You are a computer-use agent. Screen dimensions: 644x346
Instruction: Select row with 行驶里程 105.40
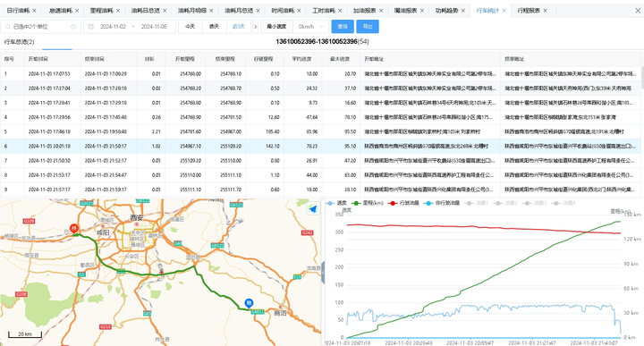pyautogui.click(x=320, y=131)
